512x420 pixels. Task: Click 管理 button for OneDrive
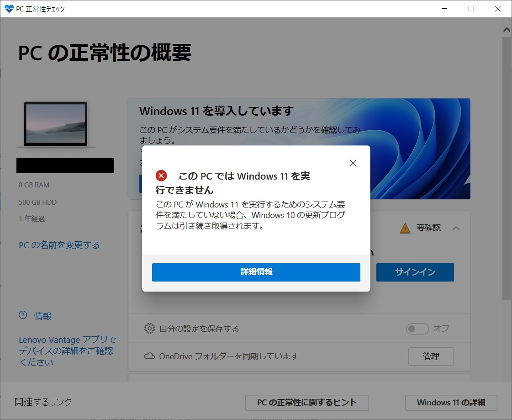coord(431,356)
